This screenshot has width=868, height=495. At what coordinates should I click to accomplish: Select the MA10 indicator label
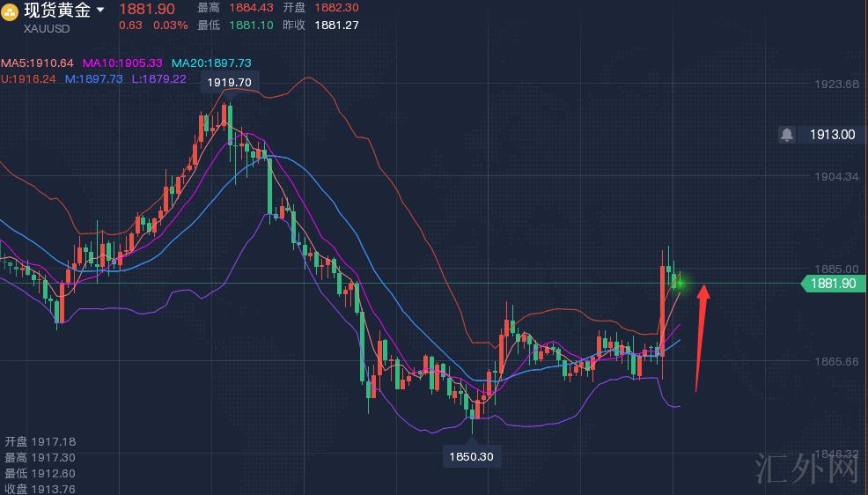coord(122,63)
